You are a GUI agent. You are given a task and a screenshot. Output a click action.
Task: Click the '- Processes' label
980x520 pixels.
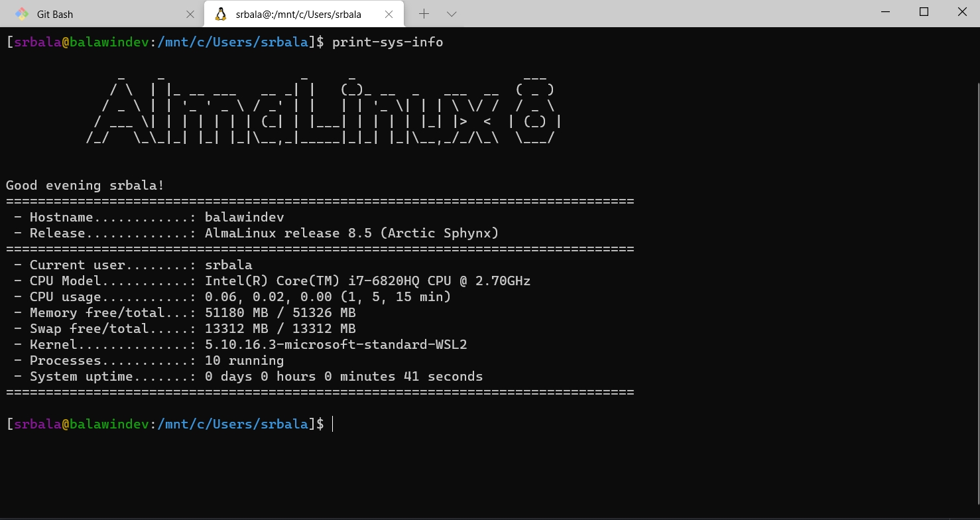point(58,361)
